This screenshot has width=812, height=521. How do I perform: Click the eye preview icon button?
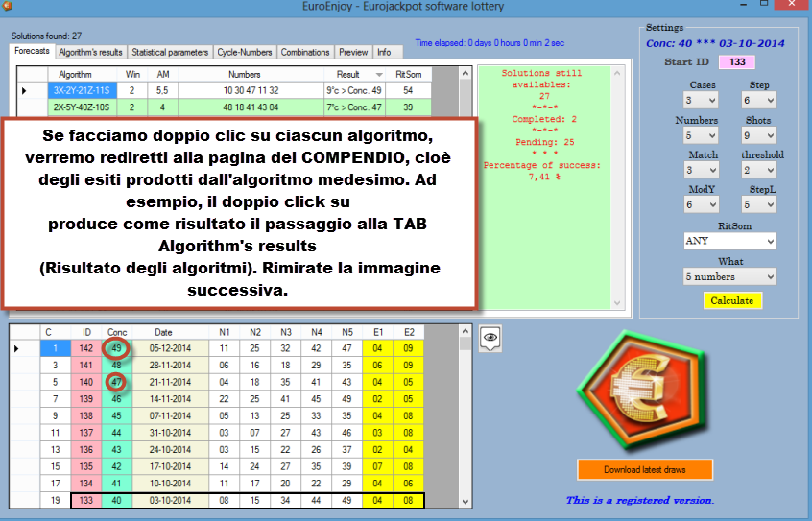coord(490,338)
